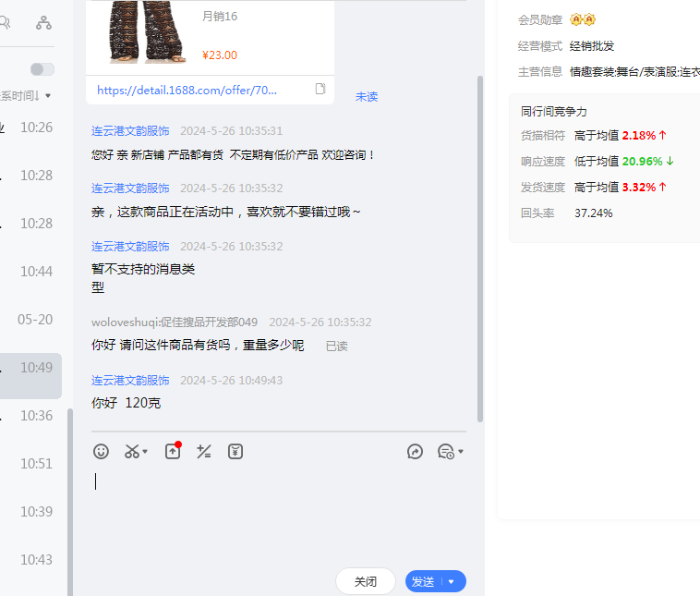700x596 pixels.
Task: Click the message text input area
Action: pos(279,514)
